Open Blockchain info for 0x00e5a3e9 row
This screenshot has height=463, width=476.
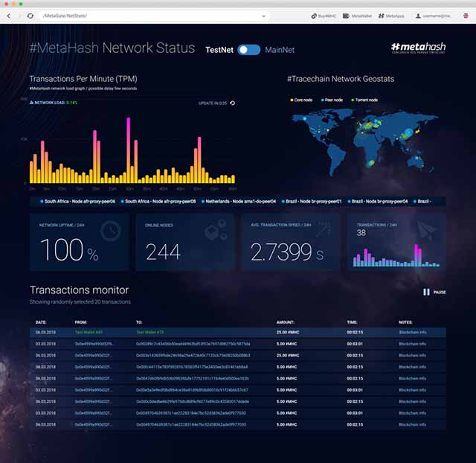click(413, 390)
